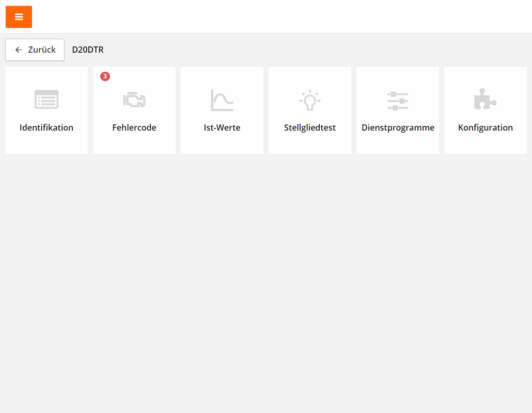Select the D20DTR engine title text
This screenshot has height=413, width=532.
88,50
